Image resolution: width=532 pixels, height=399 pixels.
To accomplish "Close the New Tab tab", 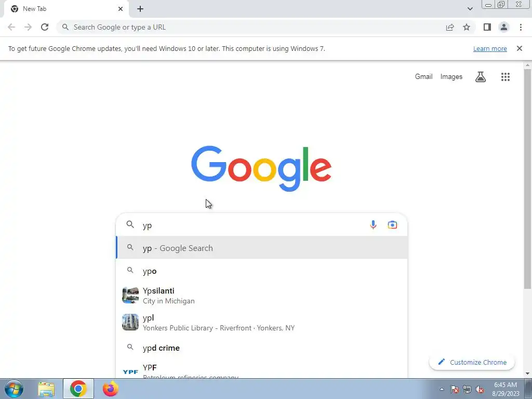I will click(121, 9).
